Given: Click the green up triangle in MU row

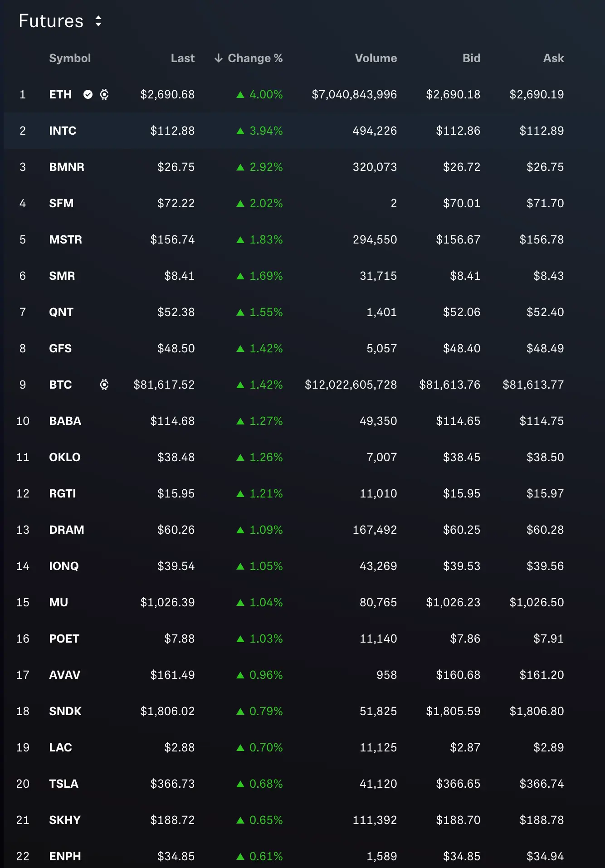Looking at the screenshot, I should 240,603.
